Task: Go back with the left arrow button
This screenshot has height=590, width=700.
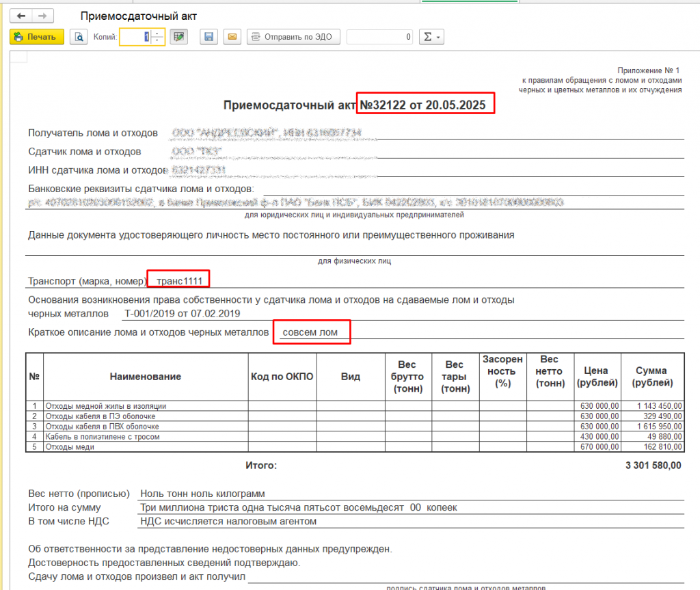Action: point(21,16)
